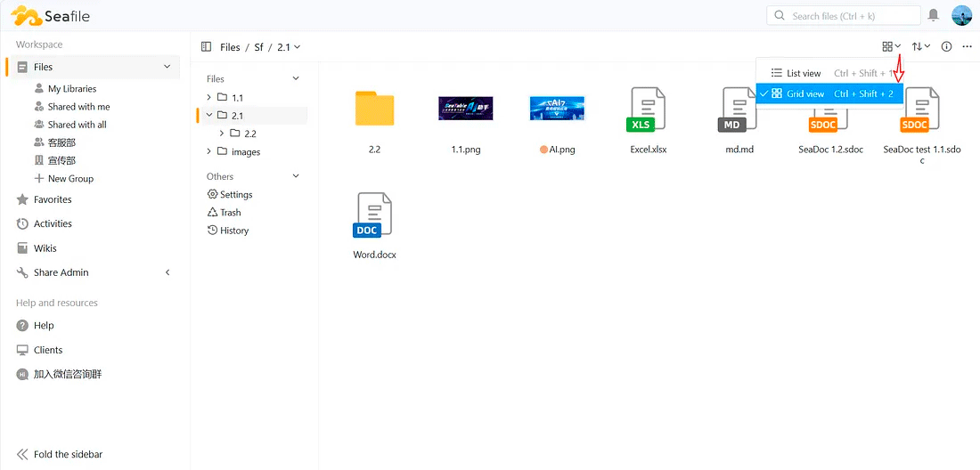
Task: Open Activities page
Action: [x=53, y=223]
